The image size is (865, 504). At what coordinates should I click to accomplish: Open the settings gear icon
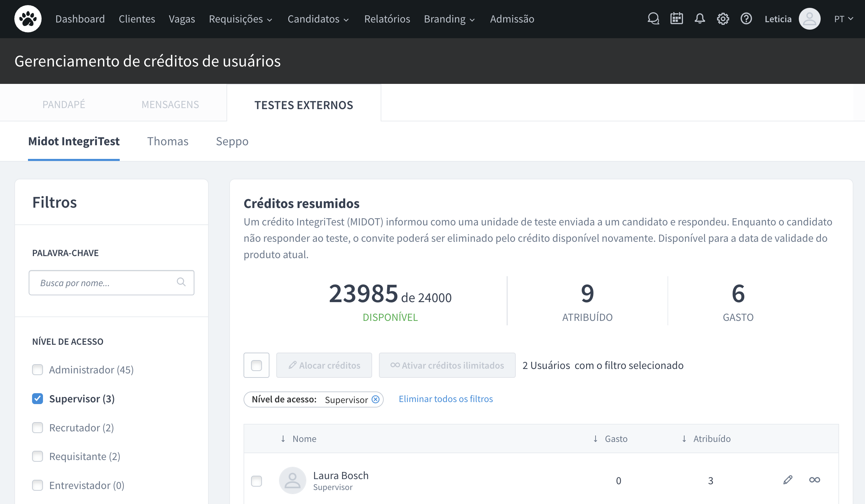pyautogui.click(x=723, y=19)
